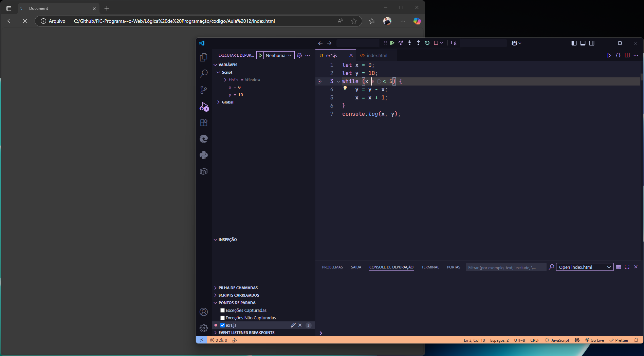Click the Python sidebar icon
This screenshot has width=644, height=356.
[204, 155]
